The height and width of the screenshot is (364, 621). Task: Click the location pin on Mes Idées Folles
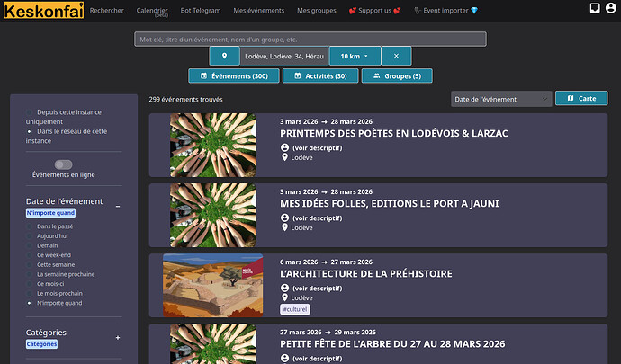[284, 227]
